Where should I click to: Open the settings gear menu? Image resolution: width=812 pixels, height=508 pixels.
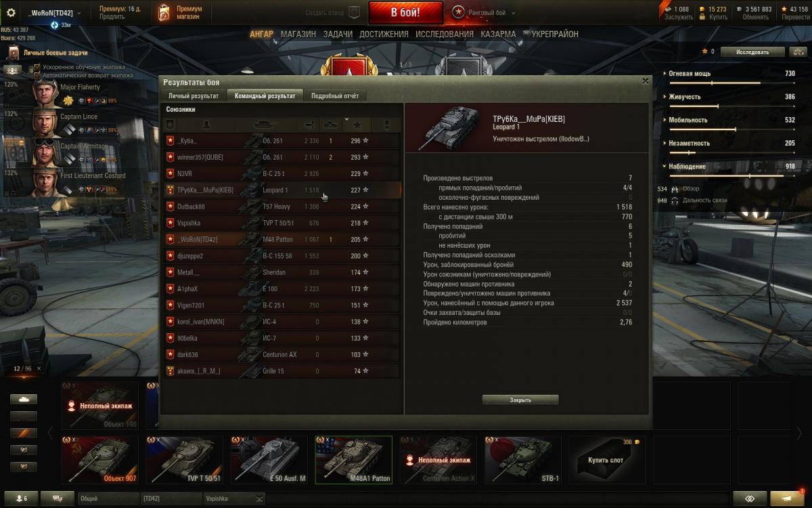(x=11, y=12)
